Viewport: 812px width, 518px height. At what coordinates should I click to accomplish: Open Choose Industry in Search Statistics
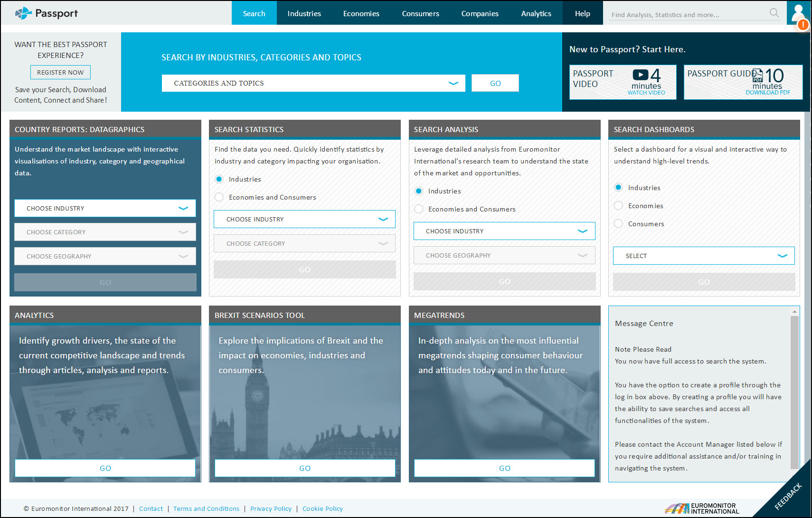coord(304,219)
